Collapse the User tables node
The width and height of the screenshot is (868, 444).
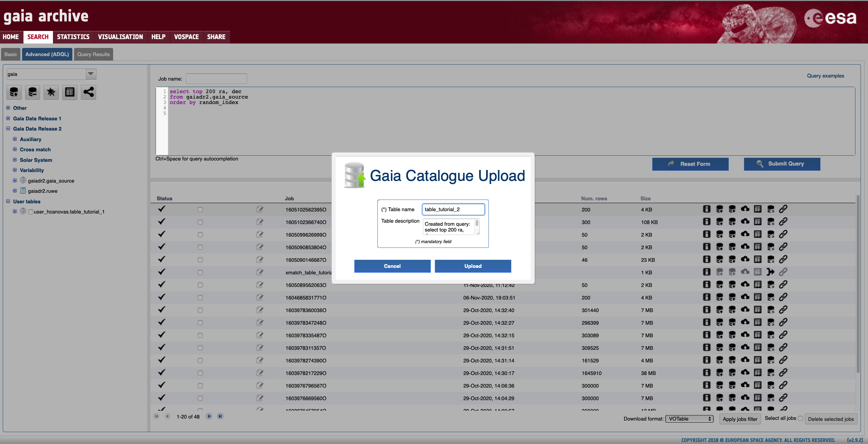coord(8,201)
